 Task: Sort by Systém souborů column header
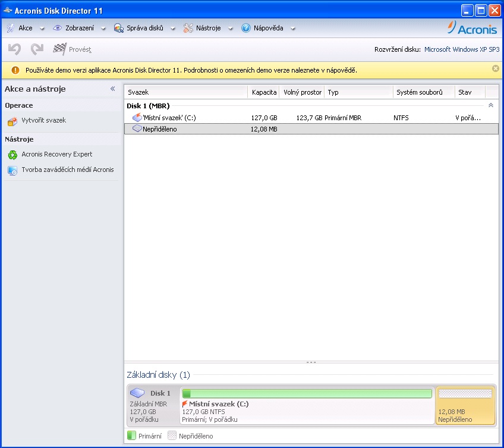point(424,92)
